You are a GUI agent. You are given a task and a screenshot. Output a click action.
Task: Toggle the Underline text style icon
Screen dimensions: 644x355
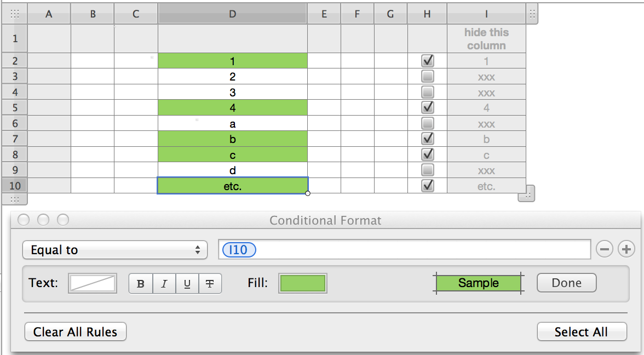[187, 284]
